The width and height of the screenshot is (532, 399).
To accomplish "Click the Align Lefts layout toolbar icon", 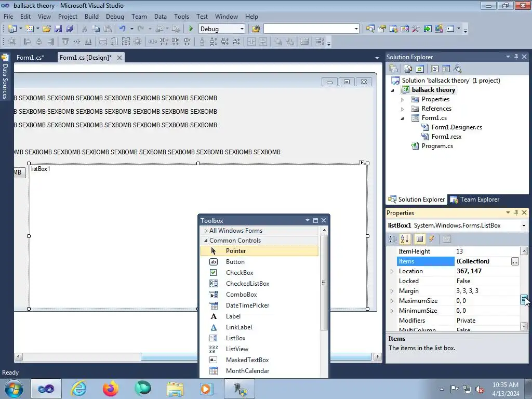I will coord(28,42).
